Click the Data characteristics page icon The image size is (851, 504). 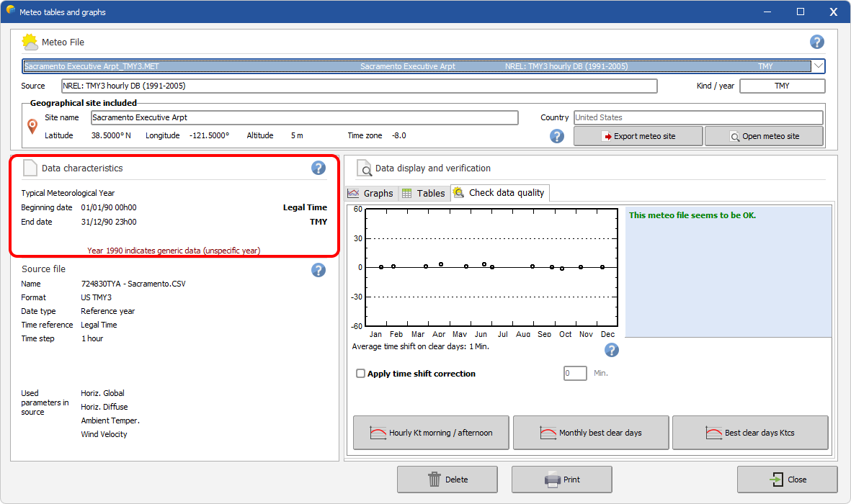pos(30,168)
